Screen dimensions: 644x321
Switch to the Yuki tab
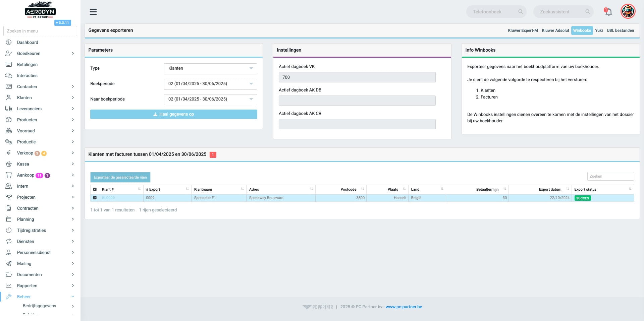coord(599,30)
